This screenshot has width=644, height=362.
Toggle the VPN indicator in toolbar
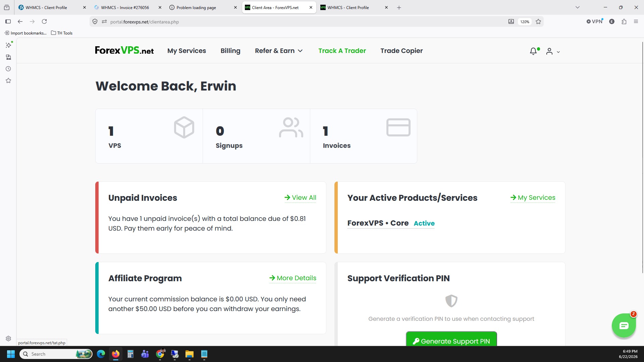(595, 21)
